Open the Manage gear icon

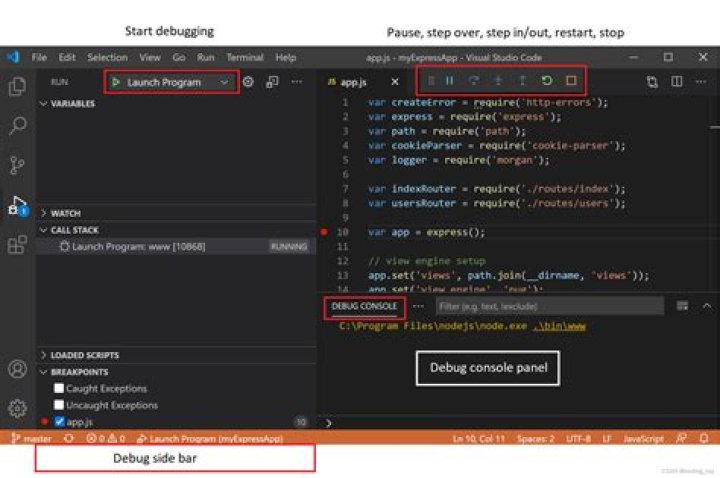17,408
